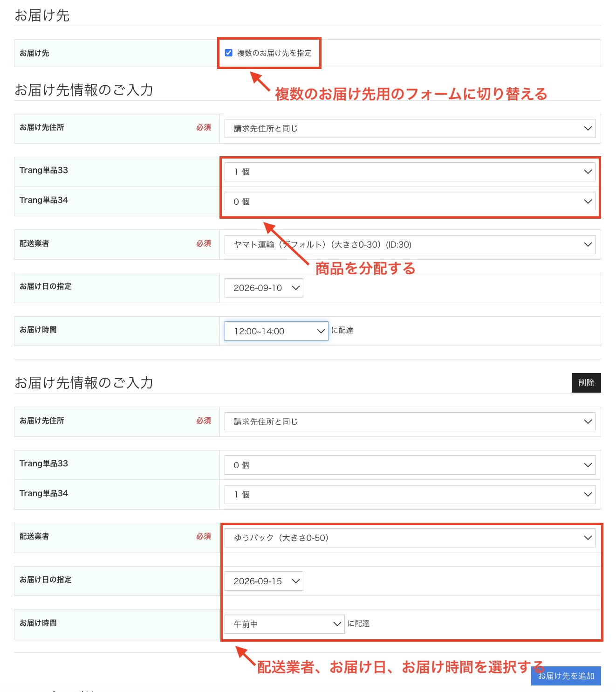Screen dimensions: 616x692
Task: Click the お届け先を追加 button
Action: pyautogui.click(x=566, y=676)
